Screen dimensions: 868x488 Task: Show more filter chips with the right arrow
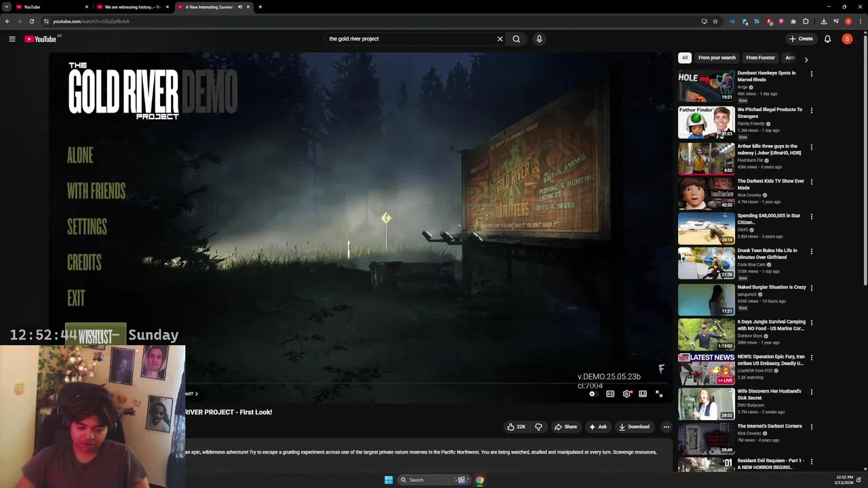[x=806, y=60]
